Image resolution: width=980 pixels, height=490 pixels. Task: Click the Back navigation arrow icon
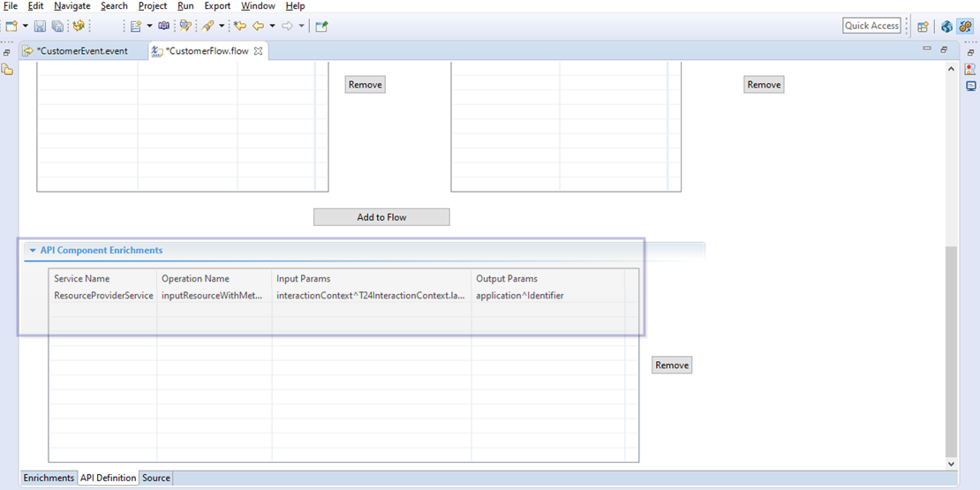(258, 26)
